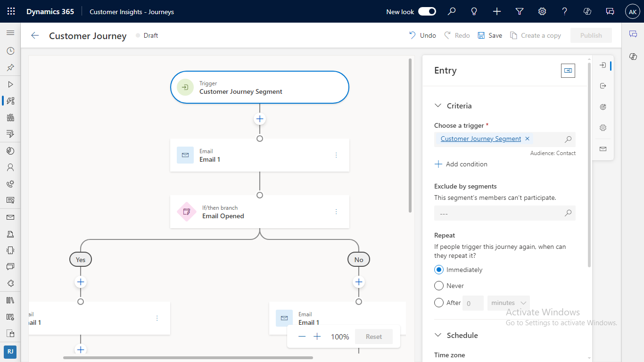This screenshot has width=644, height=362.
Task: Collapse the Entry panel with dock icon
Action: [x=568, y=70]
